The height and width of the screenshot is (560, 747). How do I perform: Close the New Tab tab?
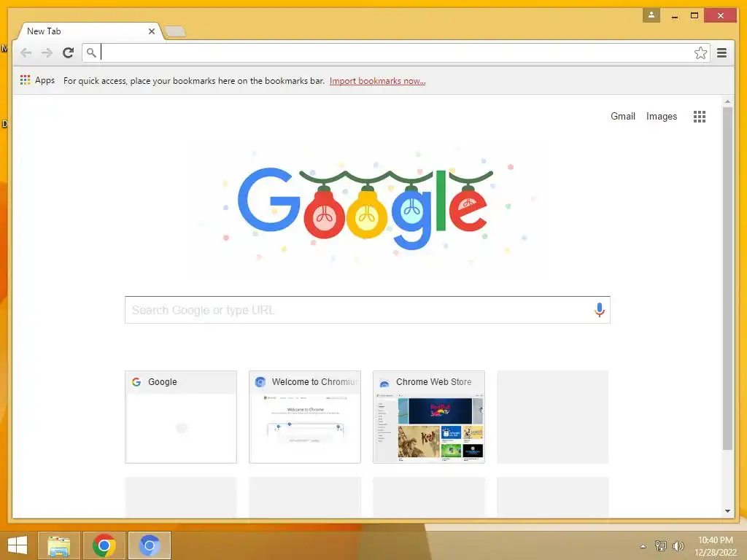pos(152,31)
